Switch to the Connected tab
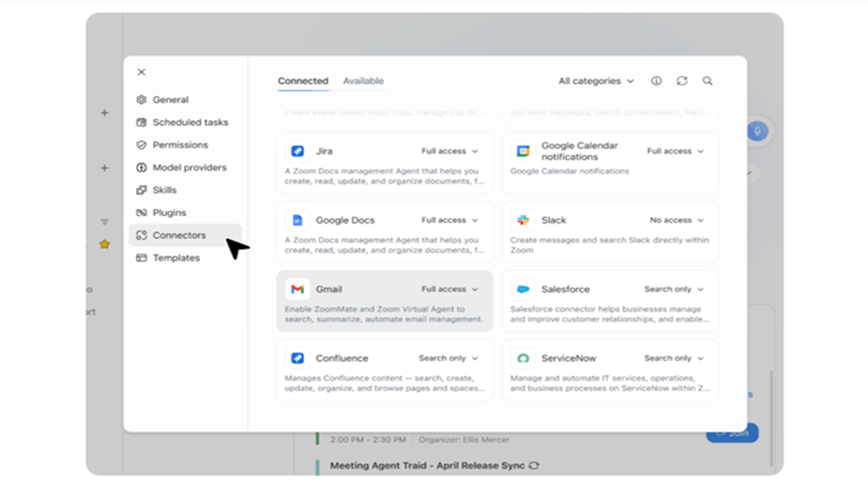The image size is (868, 488). click(x=303, y=81)
